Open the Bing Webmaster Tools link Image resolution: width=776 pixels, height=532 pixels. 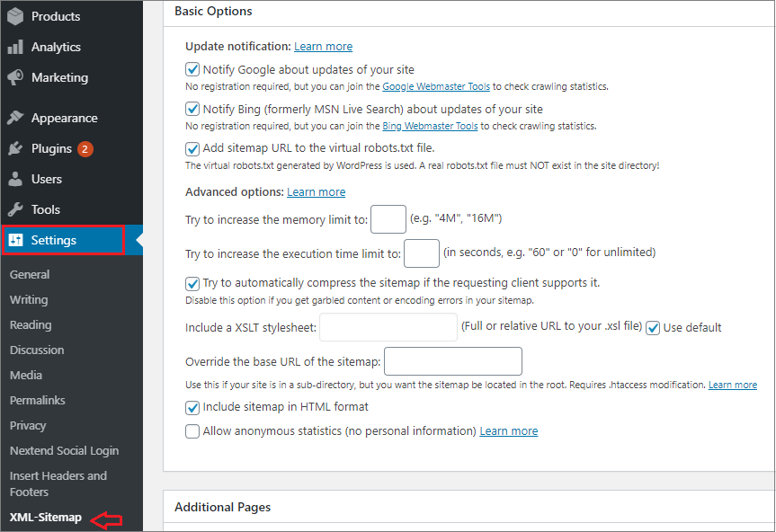click(430, 126)
